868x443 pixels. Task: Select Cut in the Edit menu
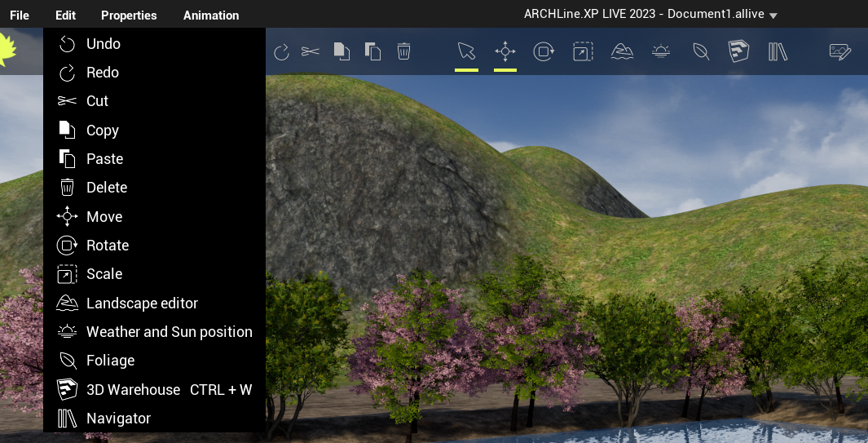tap(154, 101)
